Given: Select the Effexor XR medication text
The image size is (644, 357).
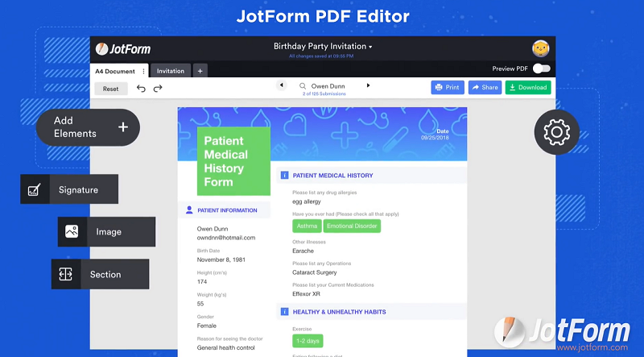Looking at the screenshot, I should tap(306, 293).
